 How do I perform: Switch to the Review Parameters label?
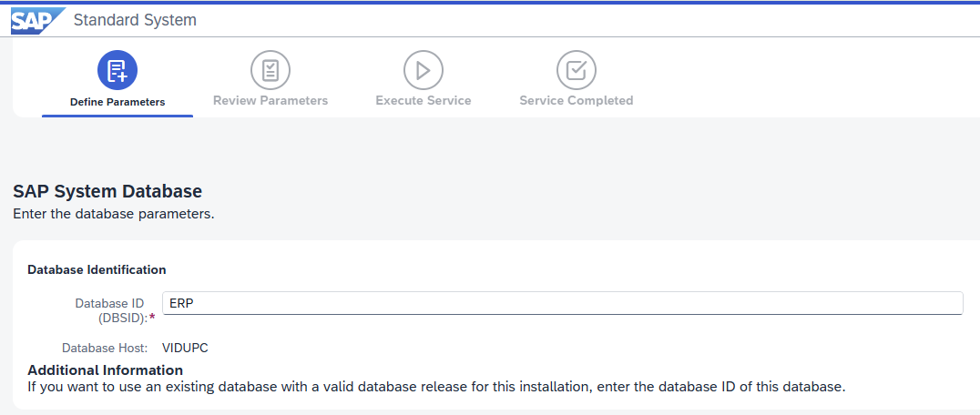click(271, 100)
